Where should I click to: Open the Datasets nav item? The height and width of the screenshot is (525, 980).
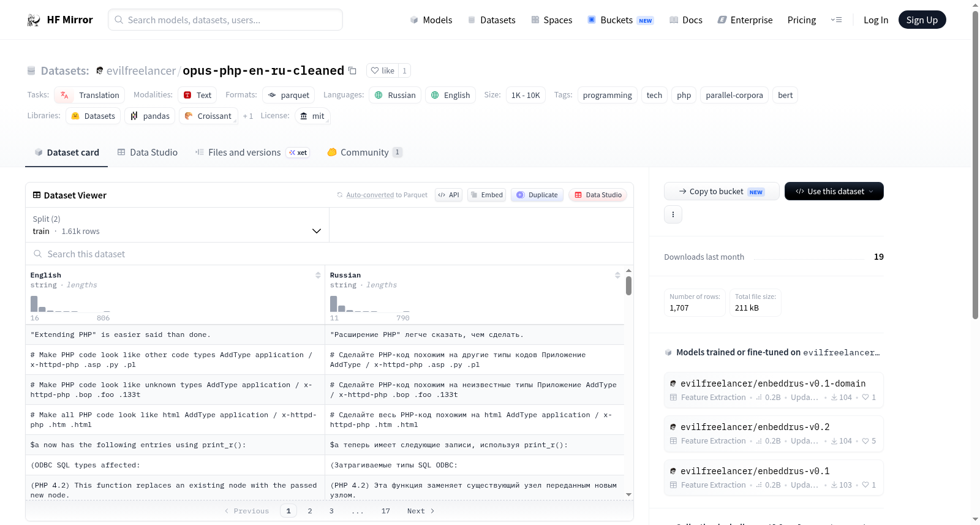click(491, 20)
